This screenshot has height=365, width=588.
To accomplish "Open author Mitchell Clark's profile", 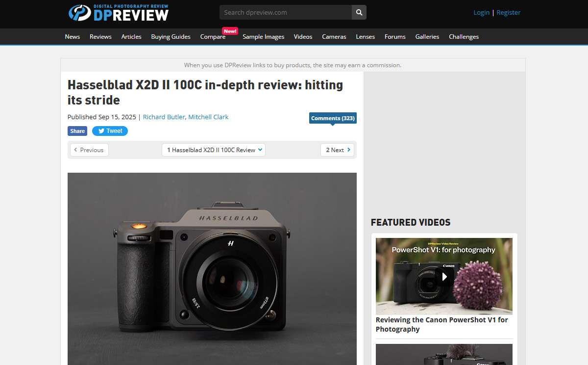I will click(x=209, y=117).
